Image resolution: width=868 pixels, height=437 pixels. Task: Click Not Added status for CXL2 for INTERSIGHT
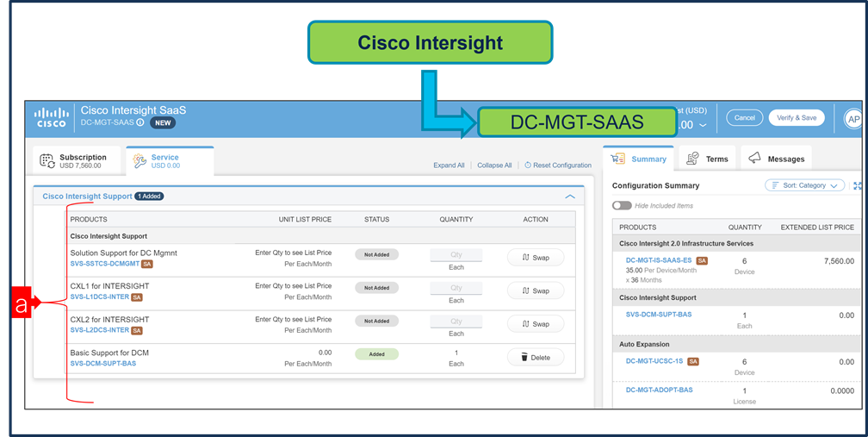pos(376,322)
